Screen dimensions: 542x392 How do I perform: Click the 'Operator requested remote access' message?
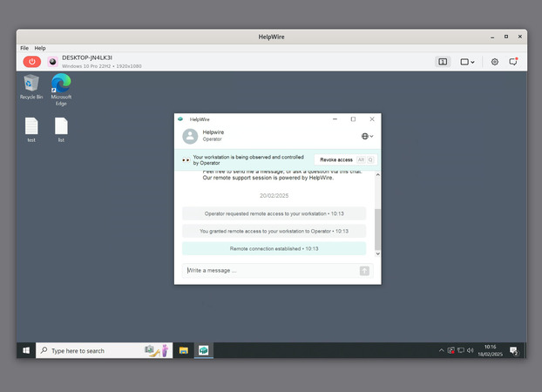[274, 213]
